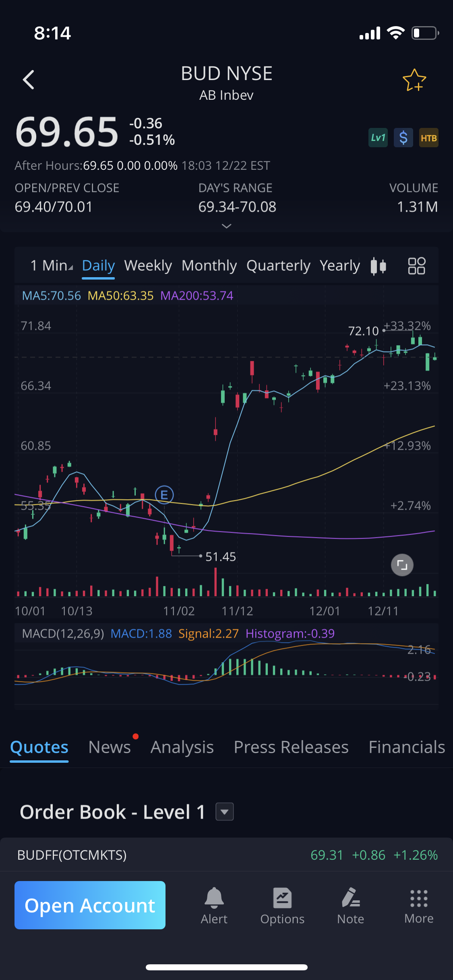453x980 pixels.
Task: Add BUD to watchlist with star icon
Action: point(414,80)
